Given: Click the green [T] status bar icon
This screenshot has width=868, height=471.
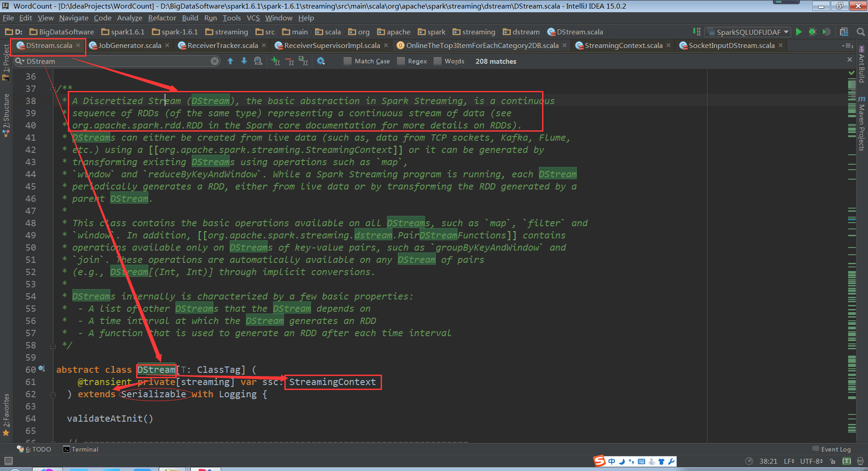Looking at the screenshot, I should click(847, 461).
